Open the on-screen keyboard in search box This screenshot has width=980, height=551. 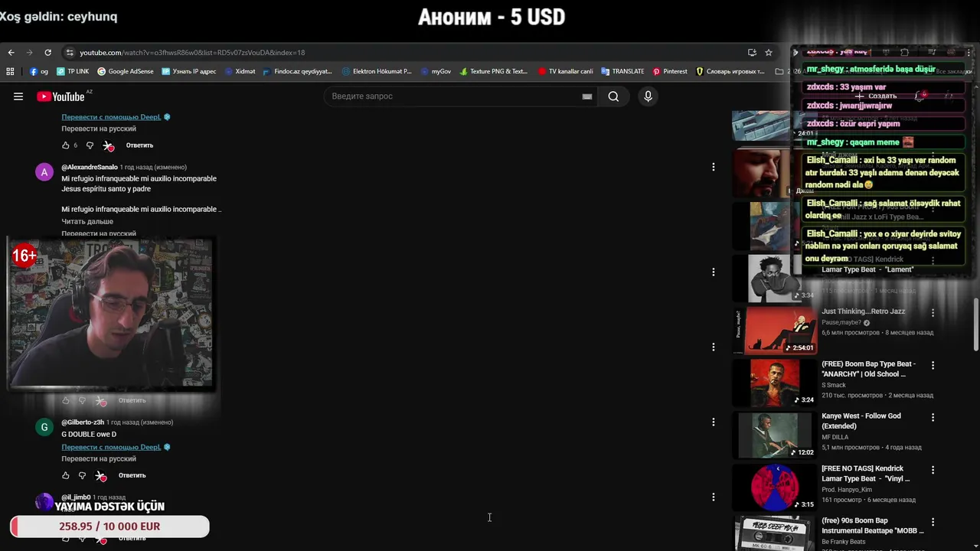click(587, 96)
